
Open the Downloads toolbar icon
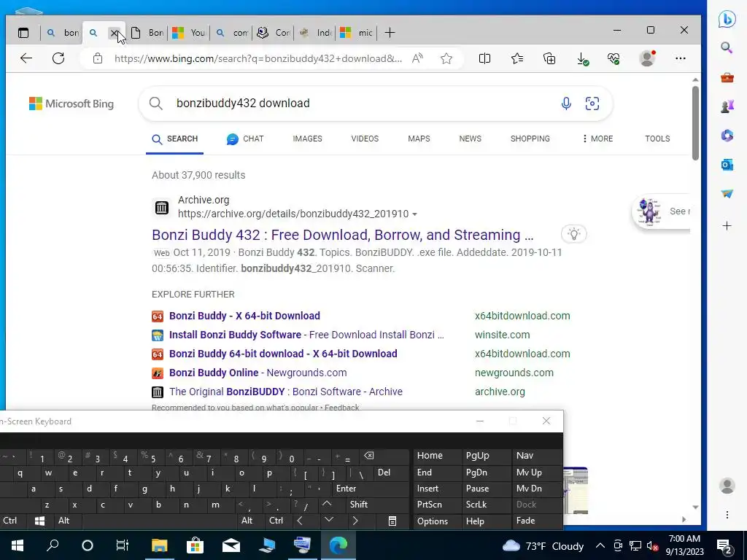(x=582, y=58)
